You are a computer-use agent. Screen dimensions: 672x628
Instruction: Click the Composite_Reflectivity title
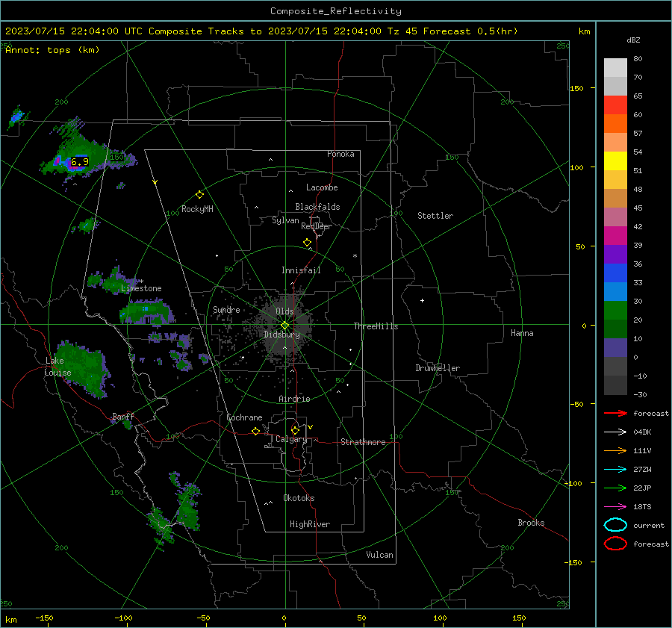click(x=336, y=11)
